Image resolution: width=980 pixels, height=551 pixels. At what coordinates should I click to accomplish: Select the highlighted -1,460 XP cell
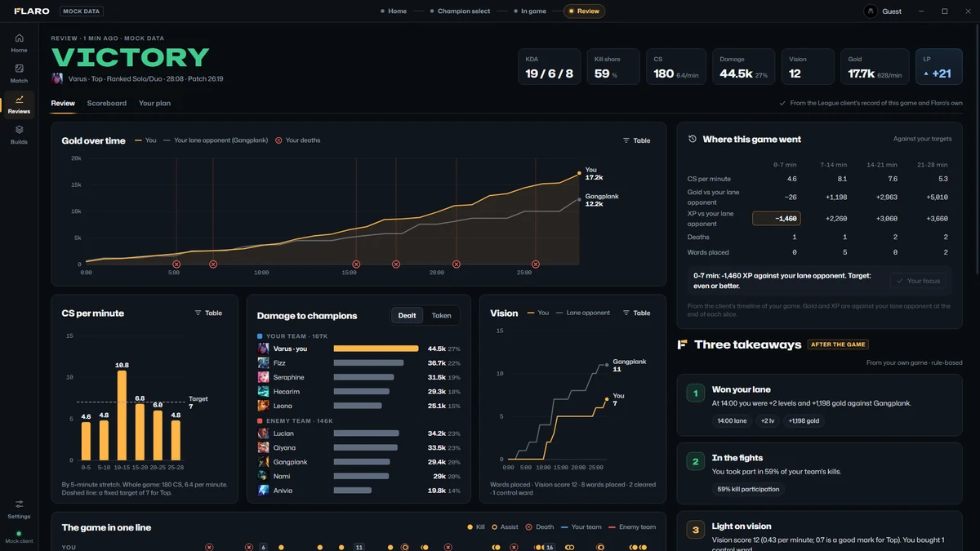pyautogui.click(x=776, y=219)
